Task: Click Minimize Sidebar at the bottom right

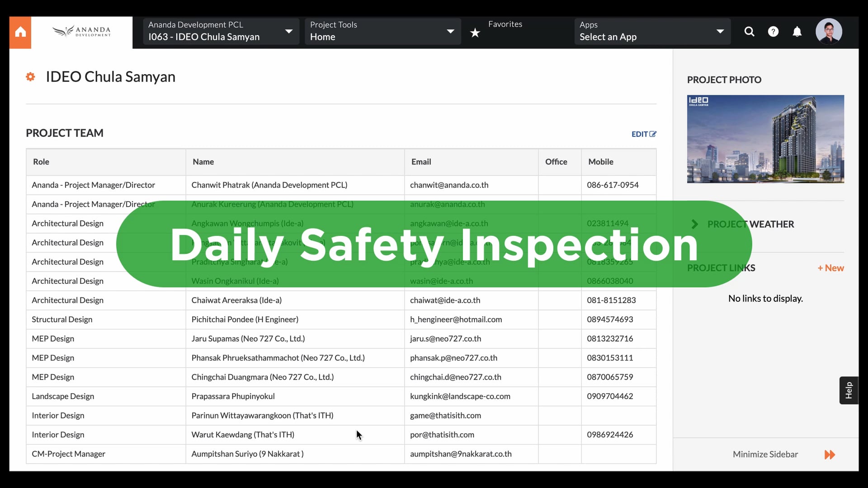Action: pos(765,454)
